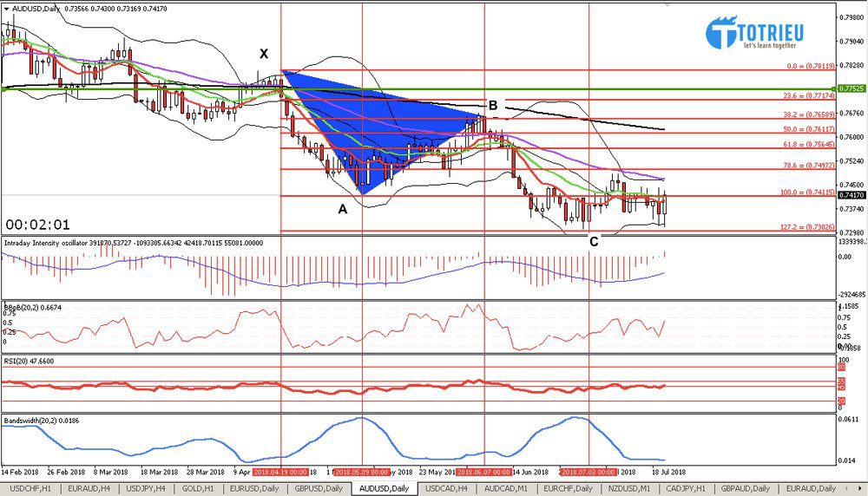868x496 pixels.
Task: Click the 8 Mar 2018 date on time axis
Action: click(111, 473)
